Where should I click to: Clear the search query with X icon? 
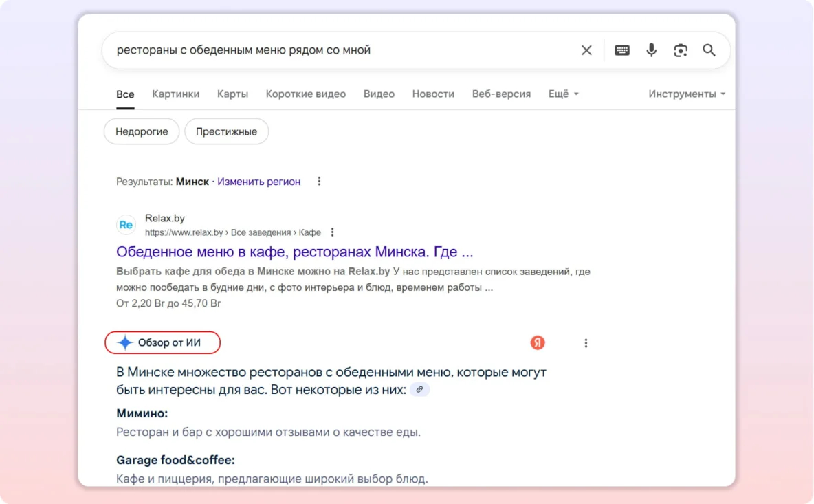586,50
